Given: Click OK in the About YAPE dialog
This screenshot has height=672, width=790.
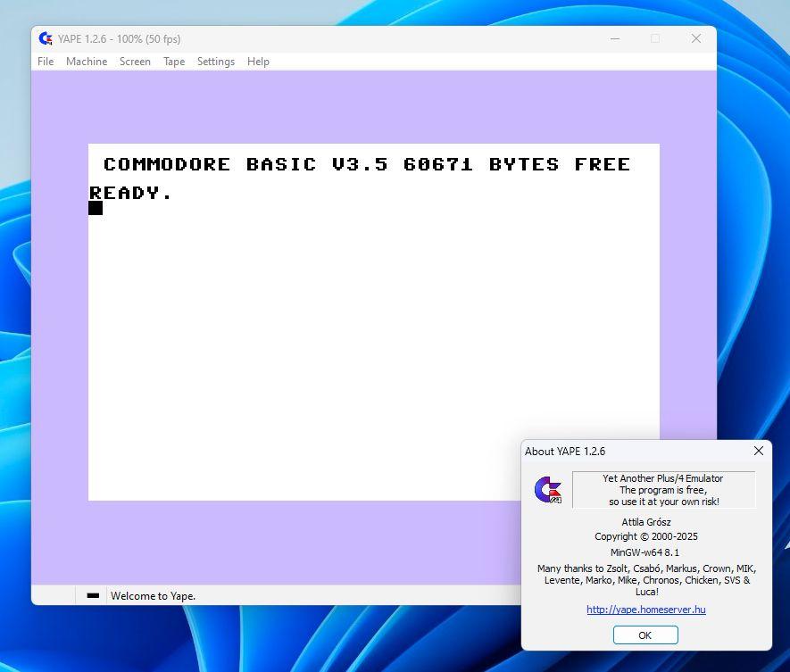Looking at the screenshot, I should click(x=645, y=635).
